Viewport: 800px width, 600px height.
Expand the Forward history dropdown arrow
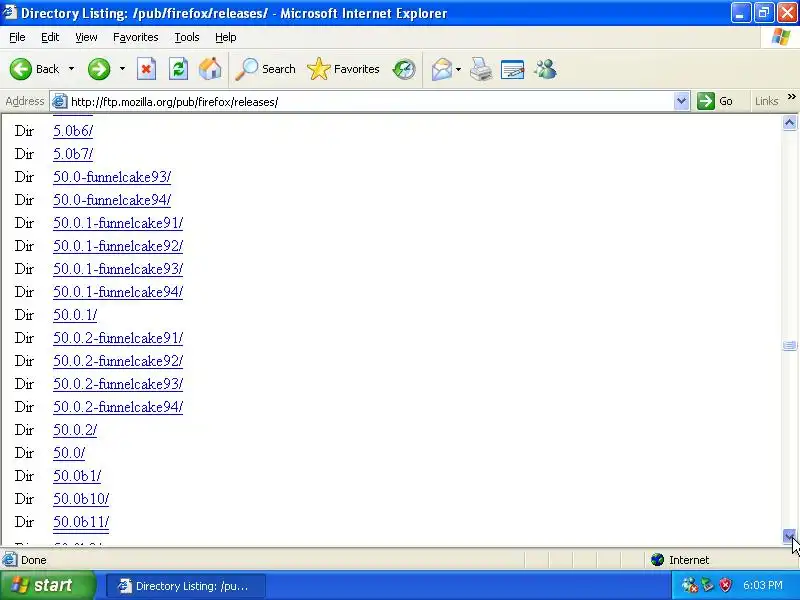(x=122, y=69)
